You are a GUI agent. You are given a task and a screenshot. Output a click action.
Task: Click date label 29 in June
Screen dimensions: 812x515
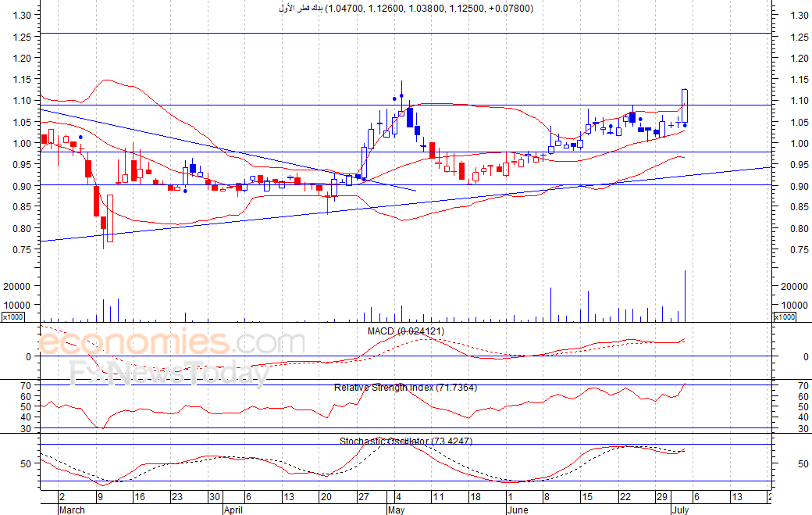pos(662,497)
